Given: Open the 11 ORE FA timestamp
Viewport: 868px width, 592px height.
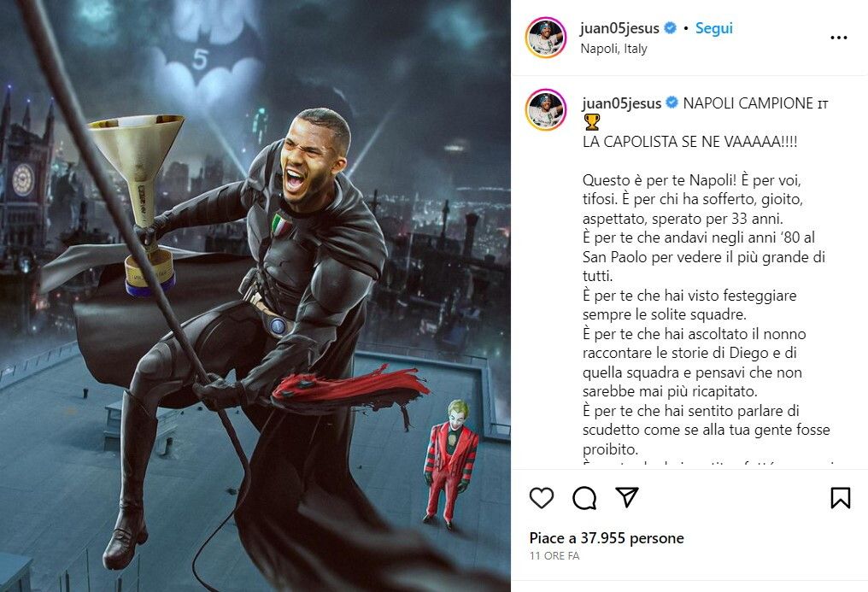Looking at the screenshot, I should [x=554, y=555].
